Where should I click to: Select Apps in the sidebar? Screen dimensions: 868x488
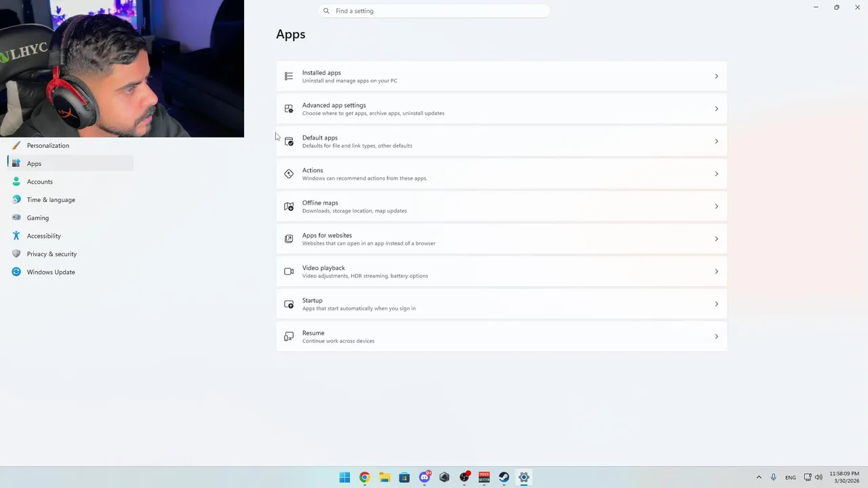click(x=71, y=163)
